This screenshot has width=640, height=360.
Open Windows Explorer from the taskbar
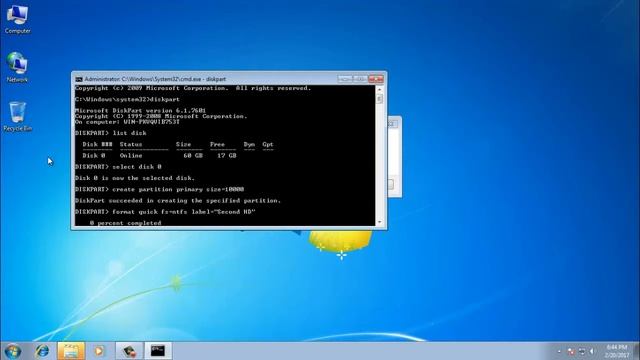pos(71,351)
